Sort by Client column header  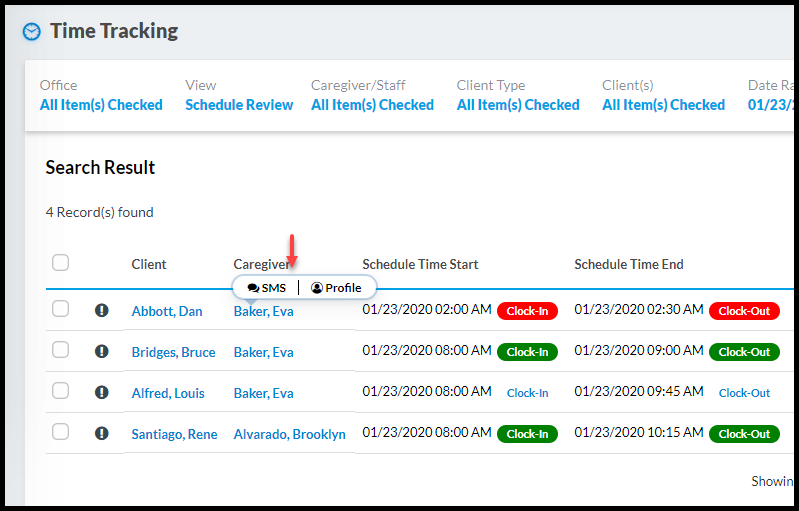point(149,264)
